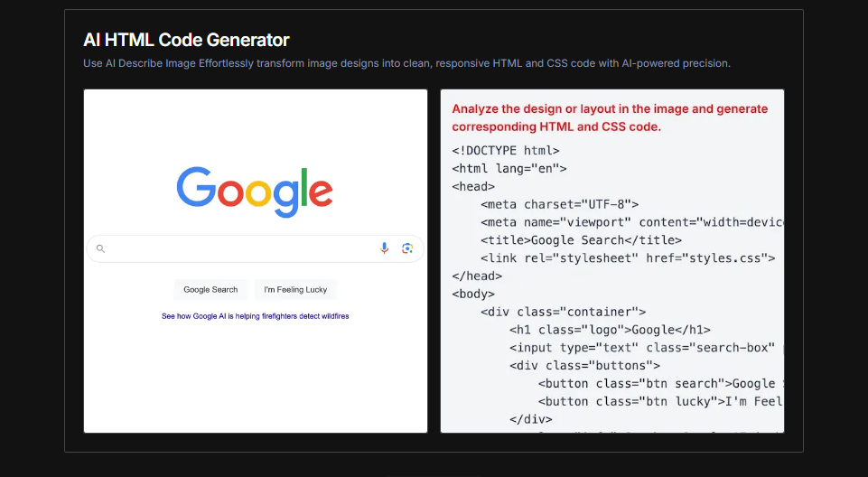Click the button class btn search line
Viewport: 868px width, 477px height.
[x=660, y=383]
